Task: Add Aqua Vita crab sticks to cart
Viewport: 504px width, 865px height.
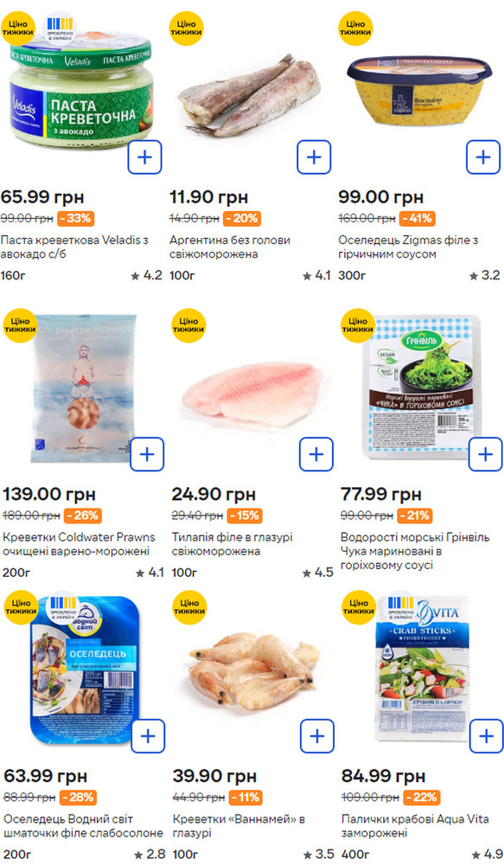Action: pyautogui.click(x=487, y=736)
